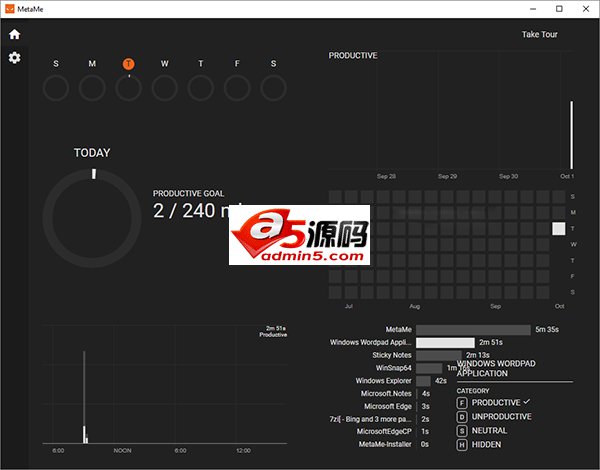Close the MetaMe window

click(586, 9)
